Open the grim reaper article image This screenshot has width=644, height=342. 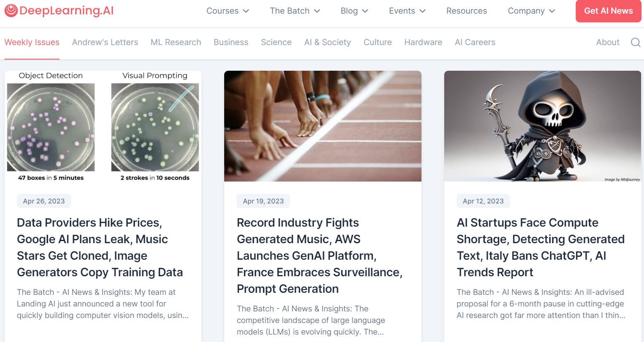coord(543,126)
